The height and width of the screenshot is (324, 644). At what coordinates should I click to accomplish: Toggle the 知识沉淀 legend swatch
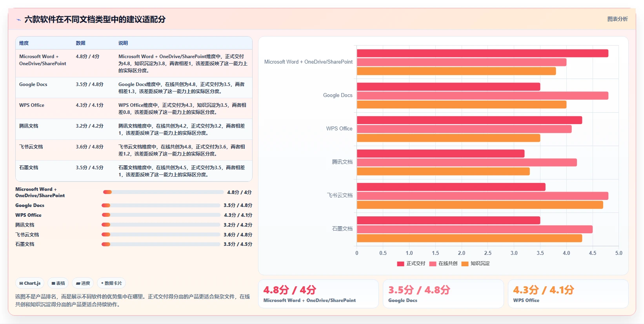465,264
